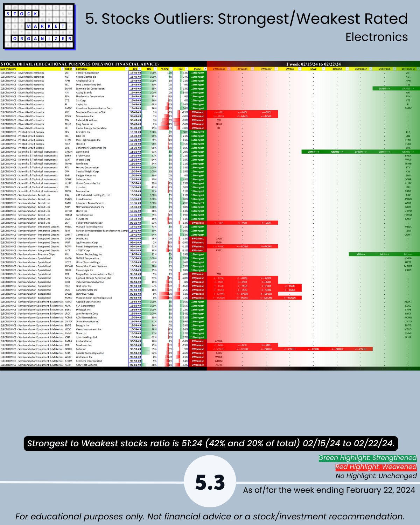Open the 3Stronger column filter dropdown
420x525 pixels.
pyautogui.click(x=371, y=69)
